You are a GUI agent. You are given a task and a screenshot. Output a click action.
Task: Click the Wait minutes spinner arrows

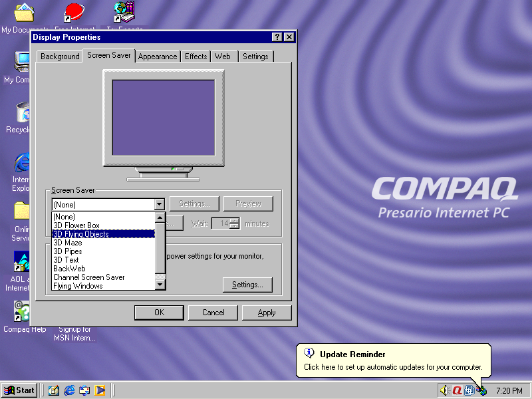coord(235,223)
